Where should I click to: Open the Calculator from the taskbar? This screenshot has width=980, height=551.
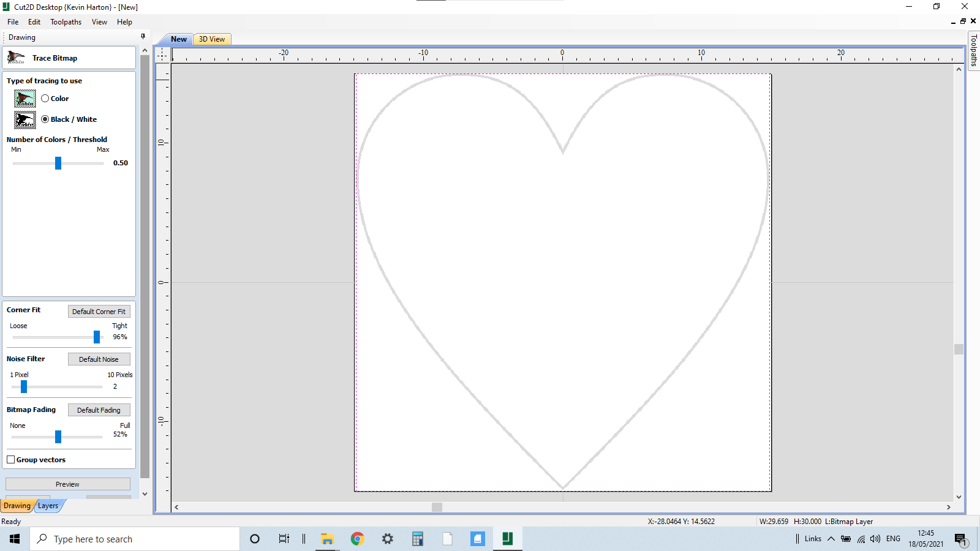(x=417, y=539)
